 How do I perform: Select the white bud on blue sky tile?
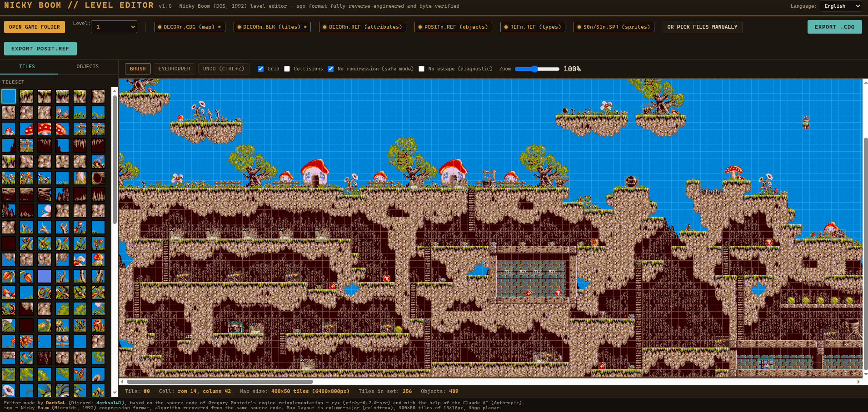[x=45, y=211]
